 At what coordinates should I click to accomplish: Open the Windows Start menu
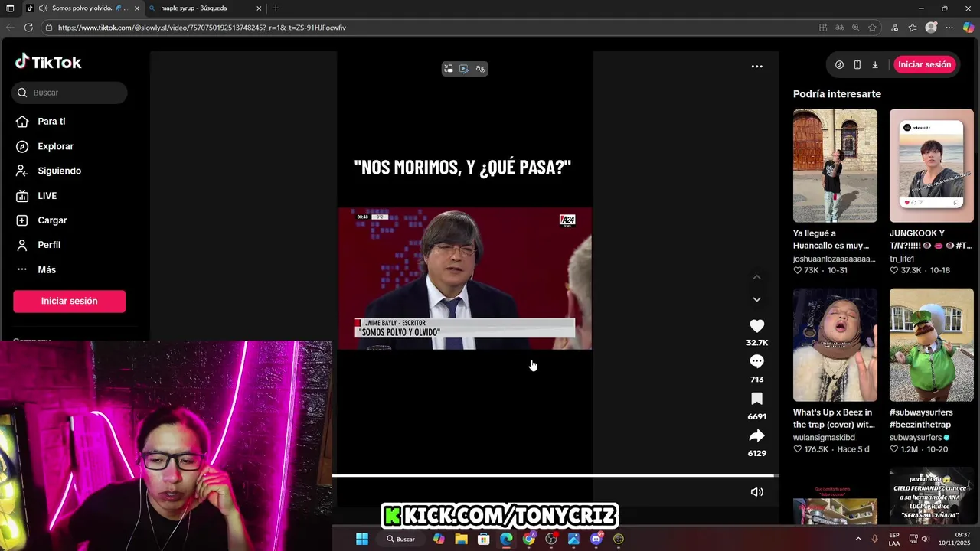(x=361, y=539)
